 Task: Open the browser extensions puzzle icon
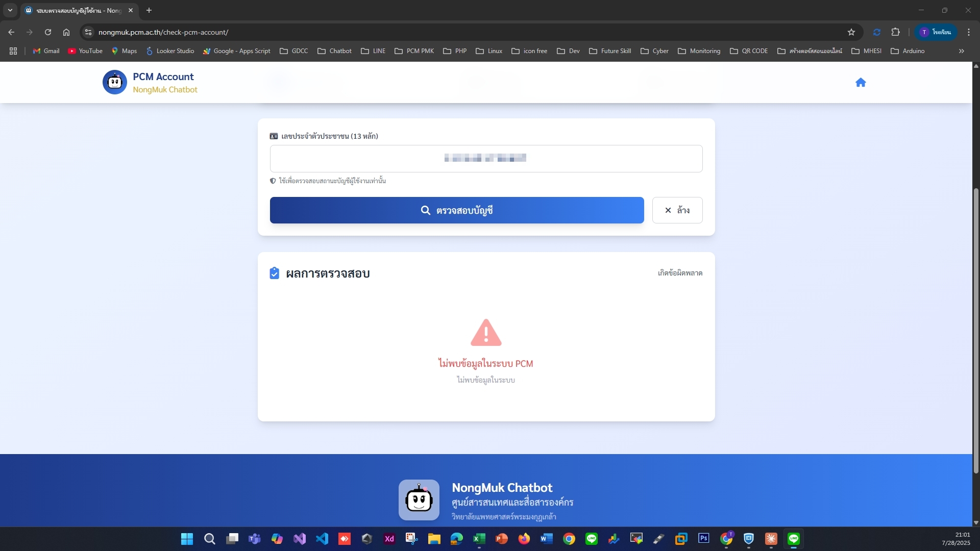tap(895, 32)
